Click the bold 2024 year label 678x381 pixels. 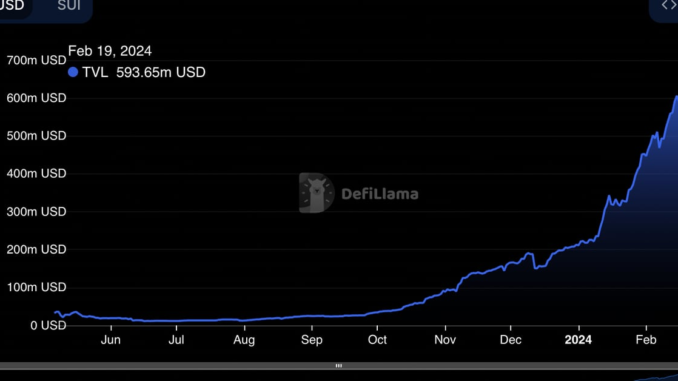(x=578, y=340)
